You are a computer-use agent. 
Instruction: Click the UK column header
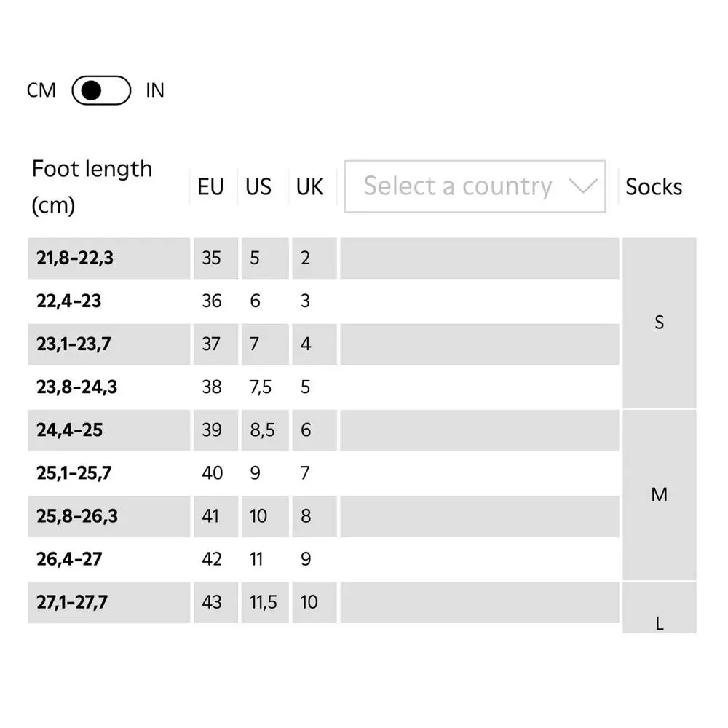pos(309,187)
